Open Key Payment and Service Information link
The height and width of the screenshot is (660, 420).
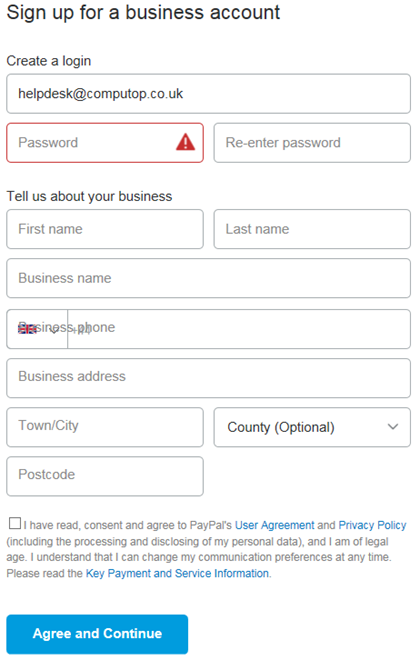pos(177,573)
